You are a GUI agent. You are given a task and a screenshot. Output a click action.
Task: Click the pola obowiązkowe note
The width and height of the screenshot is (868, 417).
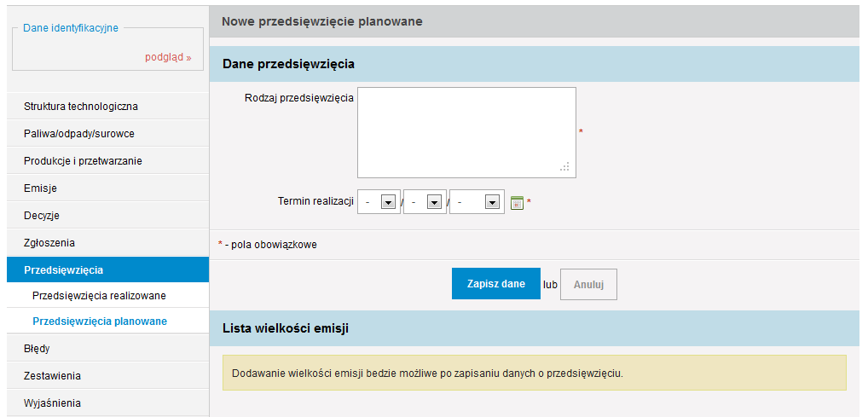(268, 244)
